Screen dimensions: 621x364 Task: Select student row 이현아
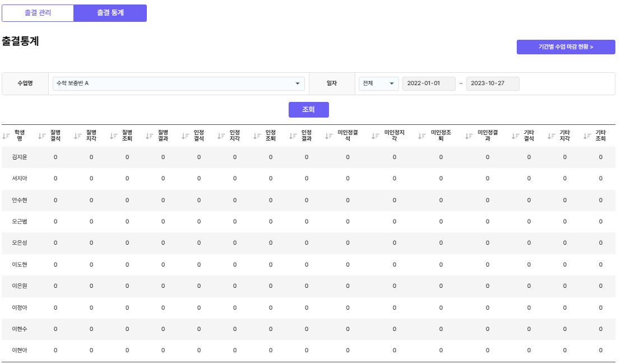(308, 351)
